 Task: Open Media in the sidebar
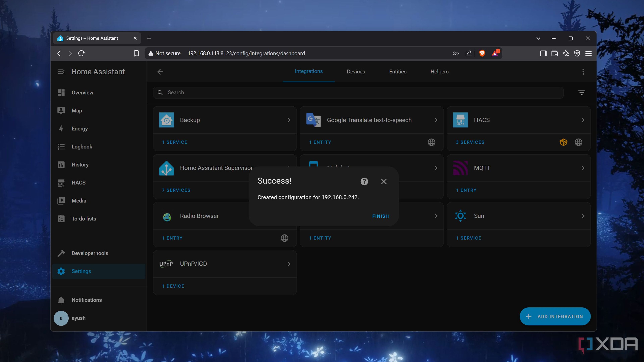tap(99, 200)
